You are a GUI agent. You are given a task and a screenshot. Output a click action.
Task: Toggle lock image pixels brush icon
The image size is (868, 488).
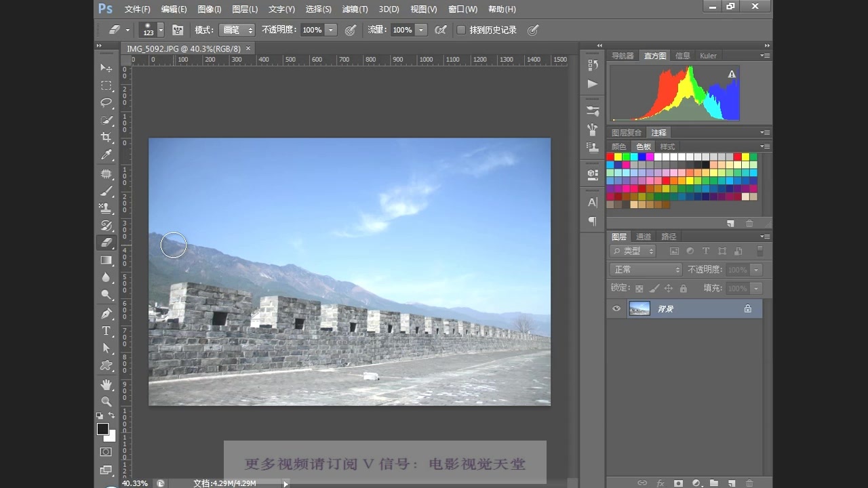[x=654, y=288]
